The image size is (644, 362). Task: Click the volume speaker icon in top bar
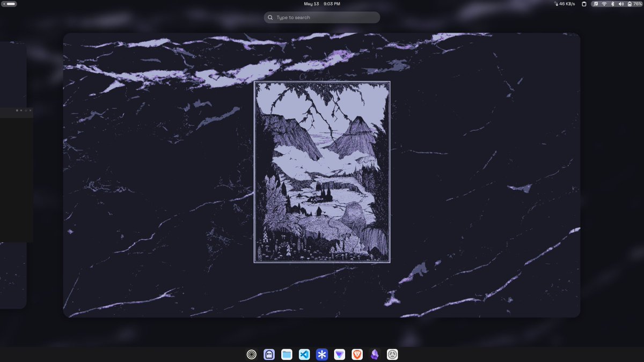620,4
